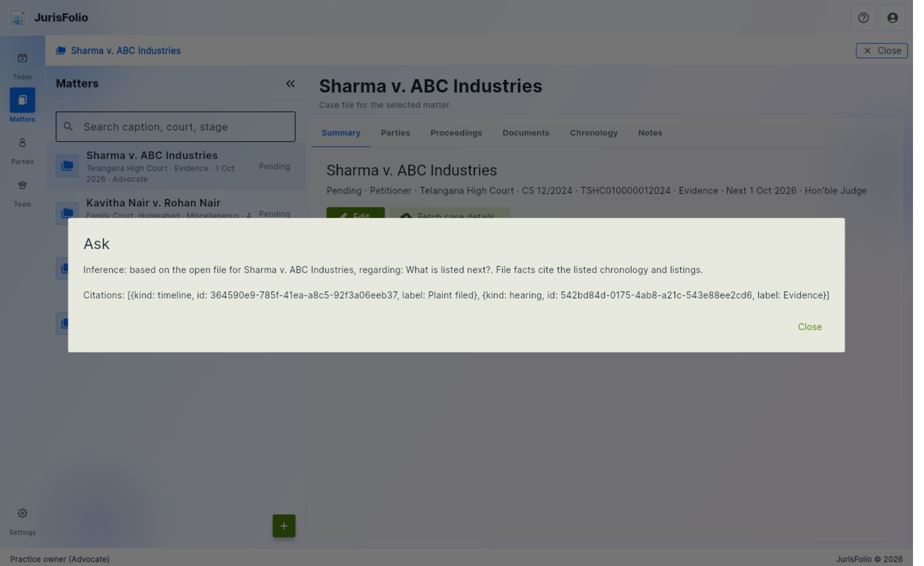
Task: Click JurisFolio © 2026 footer text
Action: coord(869,559)
